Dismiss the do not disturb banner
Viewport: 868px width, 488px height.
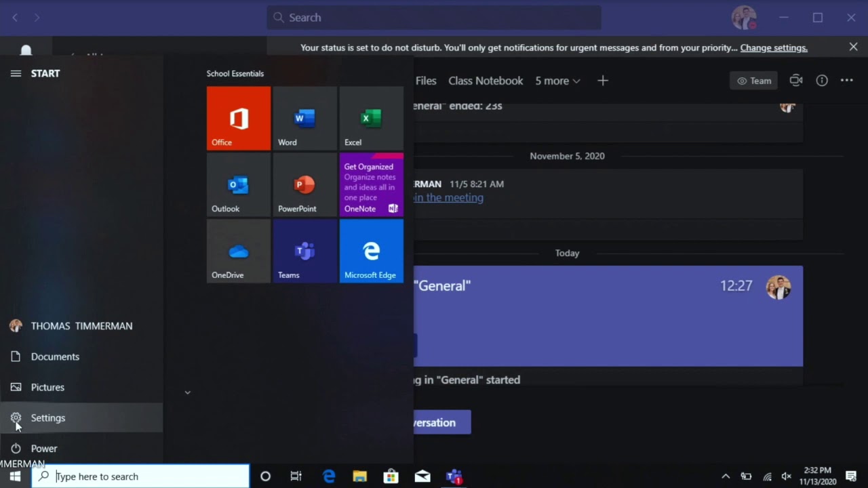click(853, 47)
